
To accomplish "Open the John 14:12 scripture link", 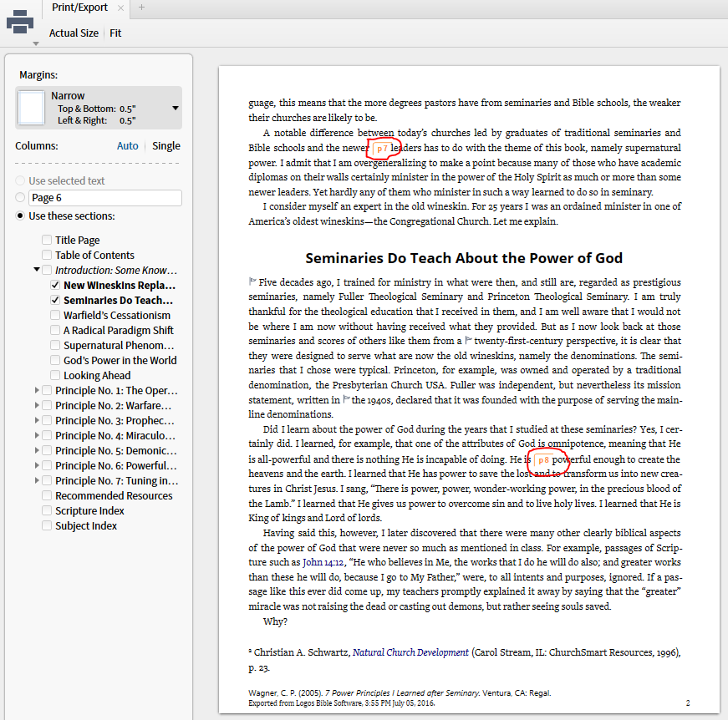I will point(323,562).
